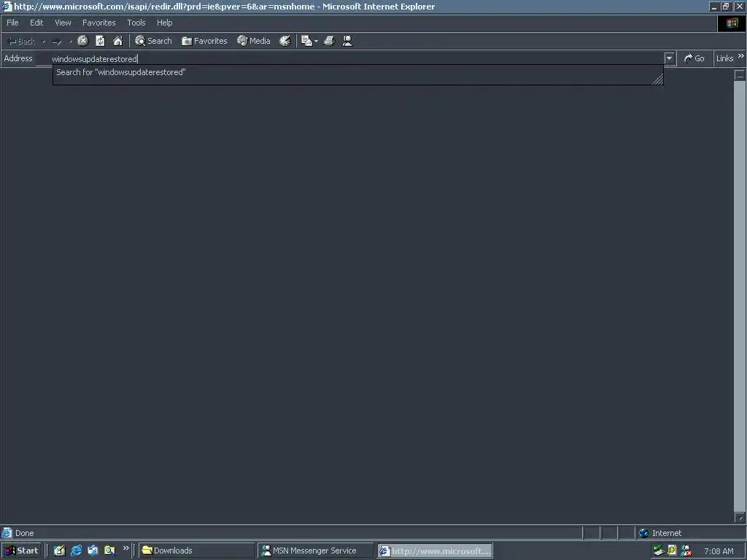Image resolution: width=747 pixels, height=560 pixels.
Task: Switch to Downloads taskbar window
Action: pyautogui.click(x=196, y=551)
